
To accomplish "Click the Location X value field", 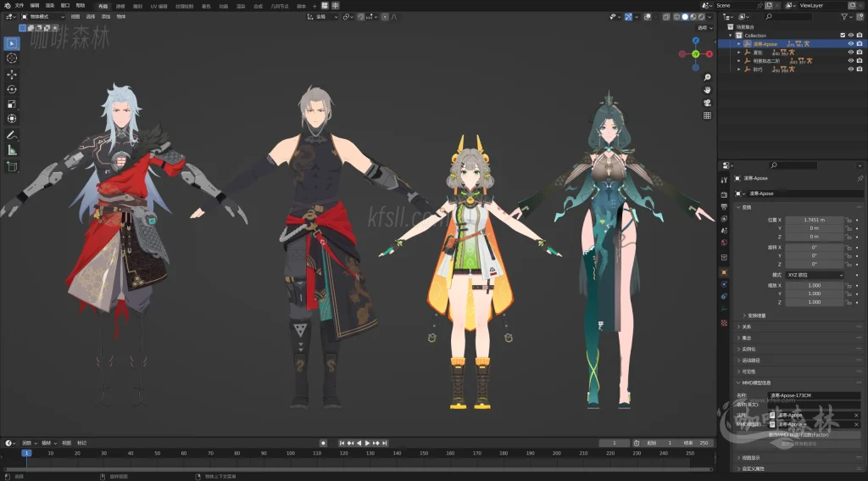I will pos(815,220).
